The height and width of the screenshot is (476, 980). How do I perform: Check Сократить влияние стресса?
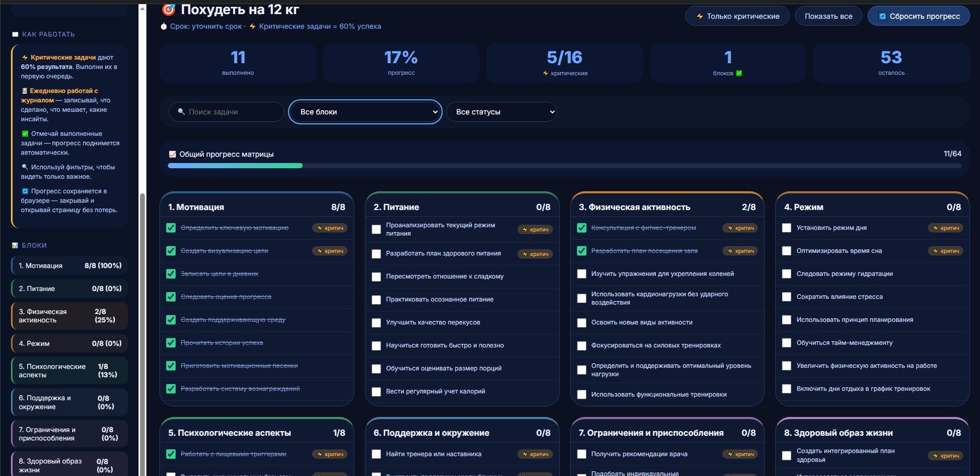click(787, 297)
